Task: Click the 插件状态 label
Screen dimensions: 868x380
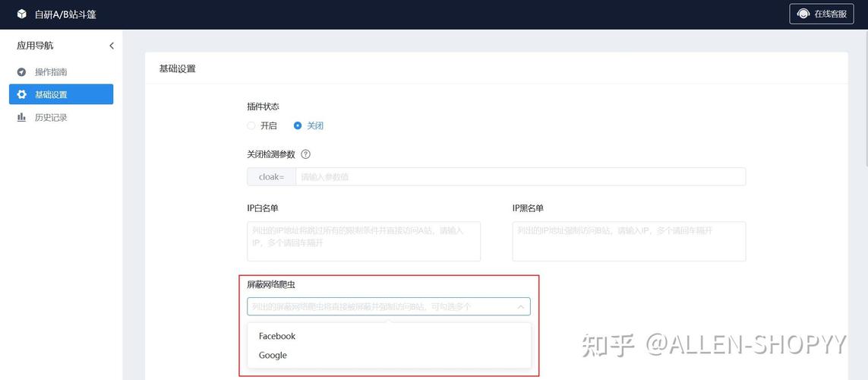Action: pyautogui.click(x=263, y=106)
